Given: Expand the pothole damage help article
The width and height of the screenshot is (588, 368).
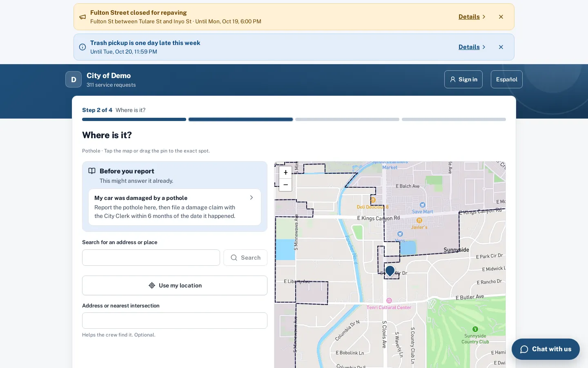Looking at the screenshot, I should (x=175, y=207).
